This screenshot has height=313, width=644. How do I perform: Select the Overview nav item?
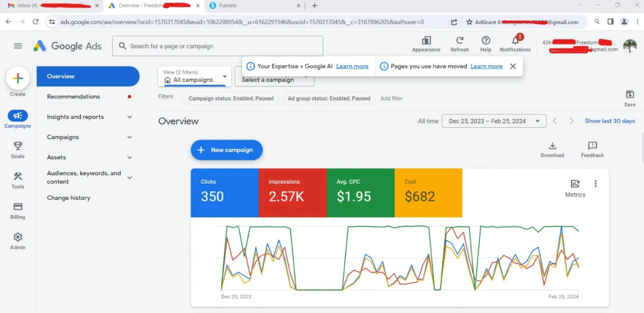(x=88, y=76)
